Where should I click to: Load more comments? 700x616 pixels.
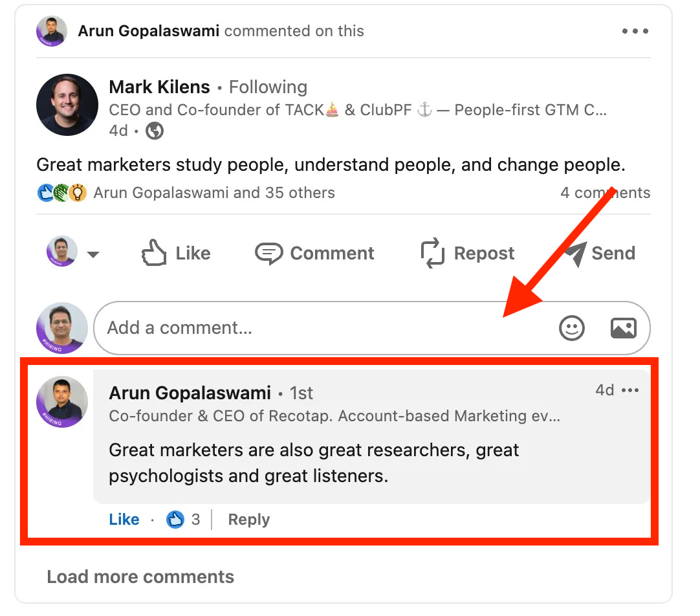tap(140, 577)
